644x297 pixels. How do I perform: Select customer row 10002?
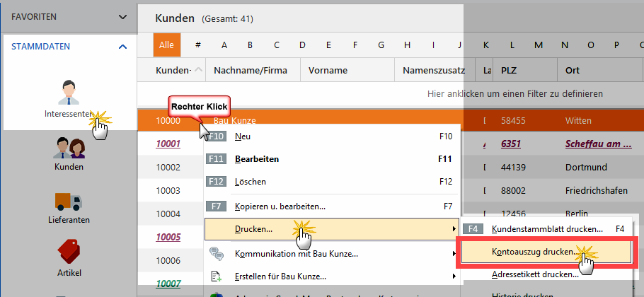(168, 168)
